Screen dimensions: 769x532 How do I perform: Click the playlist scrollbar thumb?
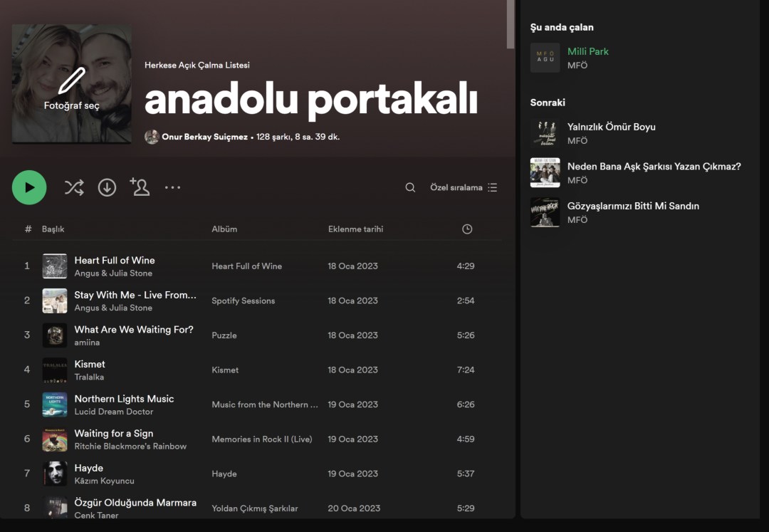[510, 24]
